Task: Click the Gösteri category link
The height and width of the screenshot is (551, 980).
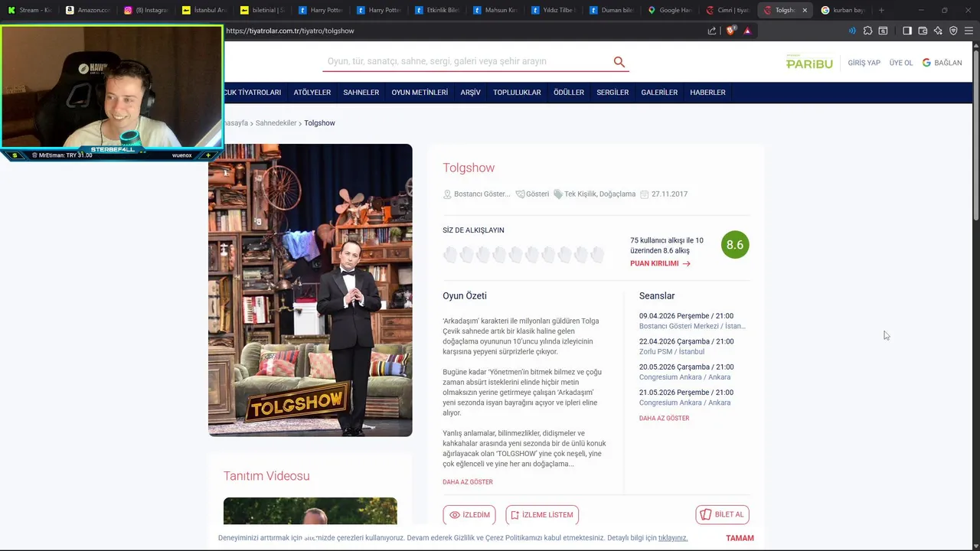Action: 537,194
